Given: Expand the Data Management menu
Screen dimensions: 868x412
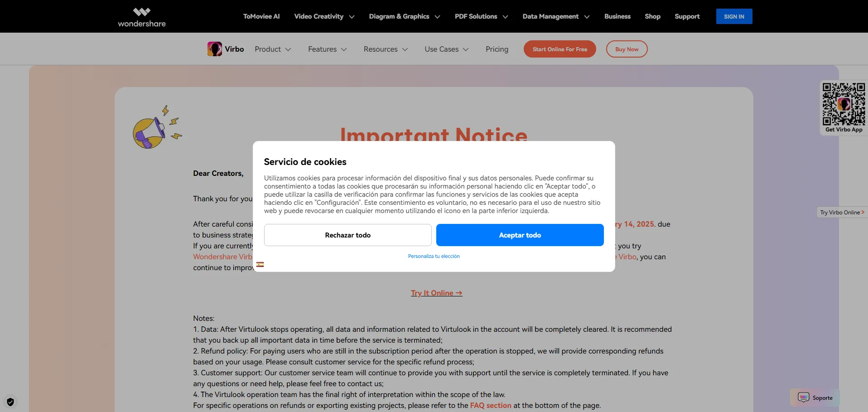Looking at the screenshot, I should pyautogui.click(x=556, y=16).
